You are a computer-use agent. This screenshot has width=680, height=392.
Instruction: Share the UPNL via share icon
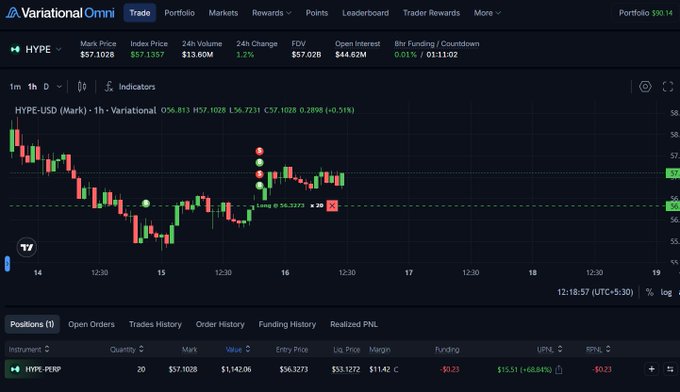click(x=559, y=369)
